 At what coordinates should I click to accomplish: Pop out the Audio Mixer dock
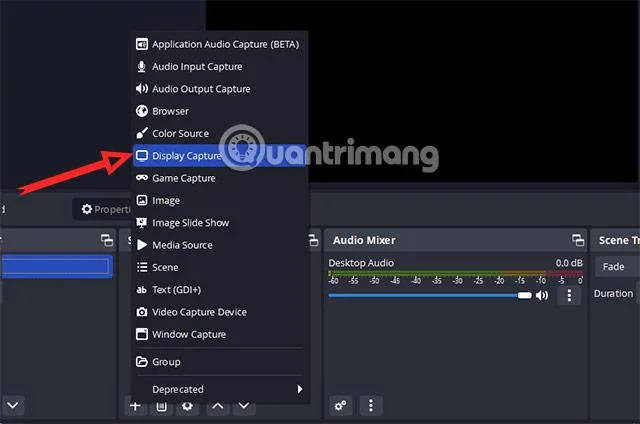(x=578, y=240)
